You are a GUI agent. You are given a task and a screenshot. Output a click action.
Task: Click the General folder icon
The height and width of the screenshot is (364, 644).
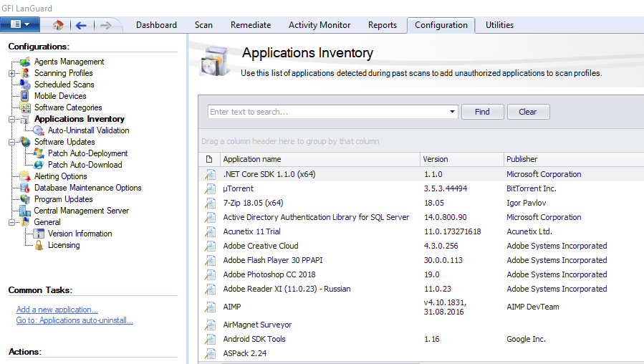pos(26,222)
